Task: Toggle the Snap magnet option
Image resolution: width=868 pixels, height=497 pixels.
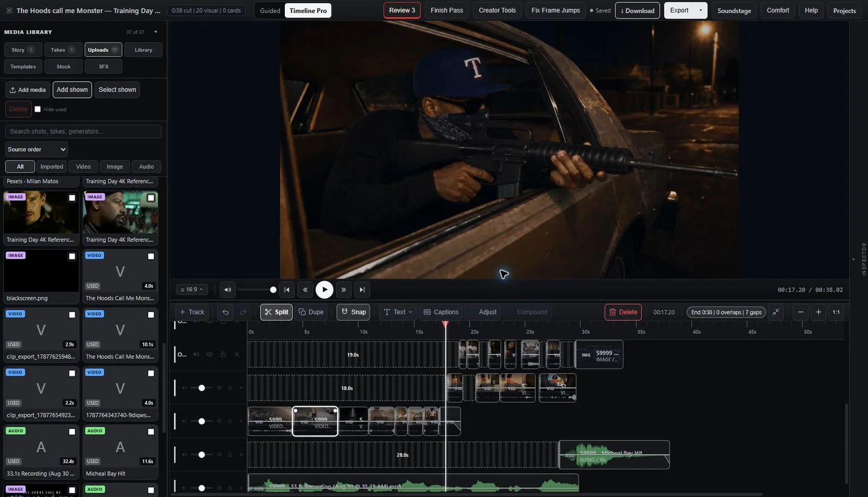Action: pos(353,312)
